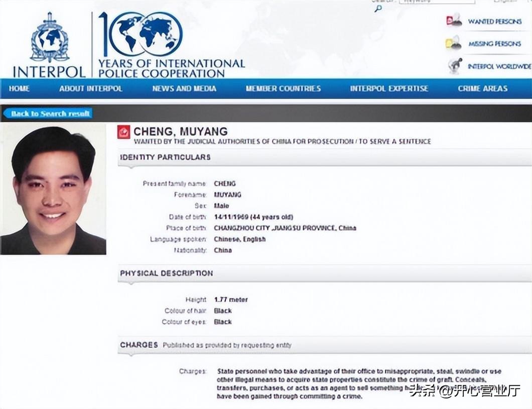The height and width of the screenshot is (409, 532).
Task: Open INTERPOL EXPERTISE navigation item
Action: pyautogui.click(x=389, y=88)
